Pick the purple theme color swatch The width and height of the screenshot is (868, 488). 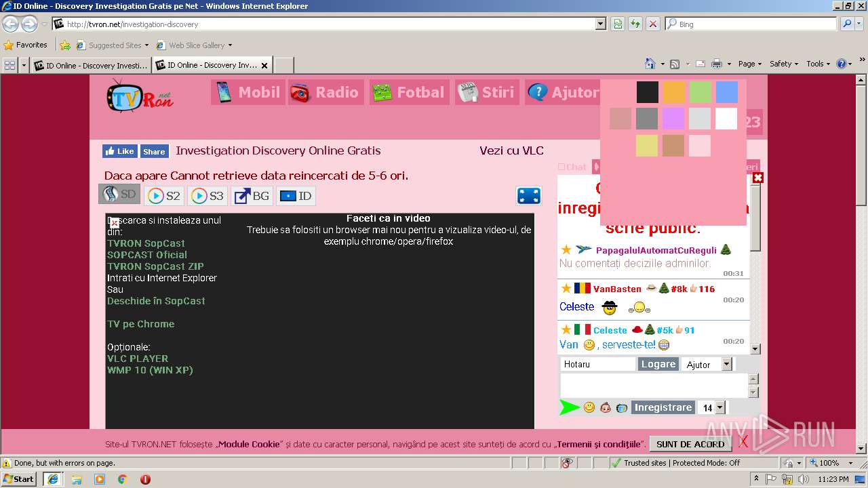pos(673,119)
